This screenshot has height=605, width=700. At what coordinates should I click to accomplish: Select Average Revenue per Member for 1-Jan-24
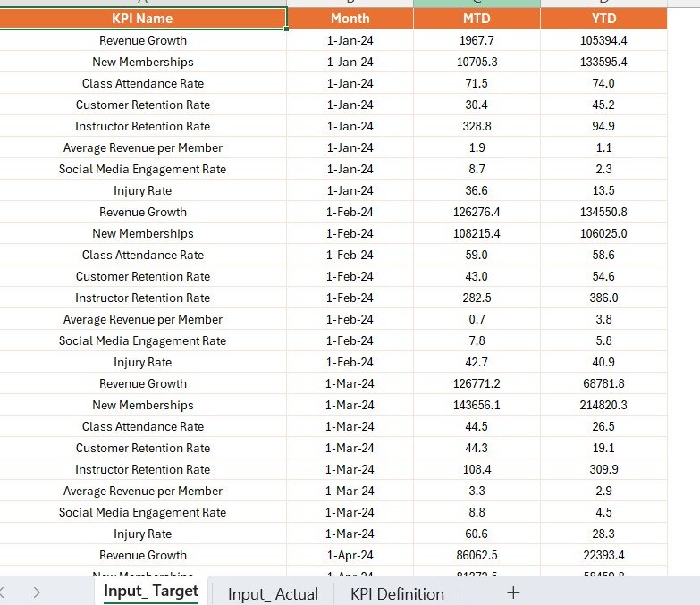[142, 147]
